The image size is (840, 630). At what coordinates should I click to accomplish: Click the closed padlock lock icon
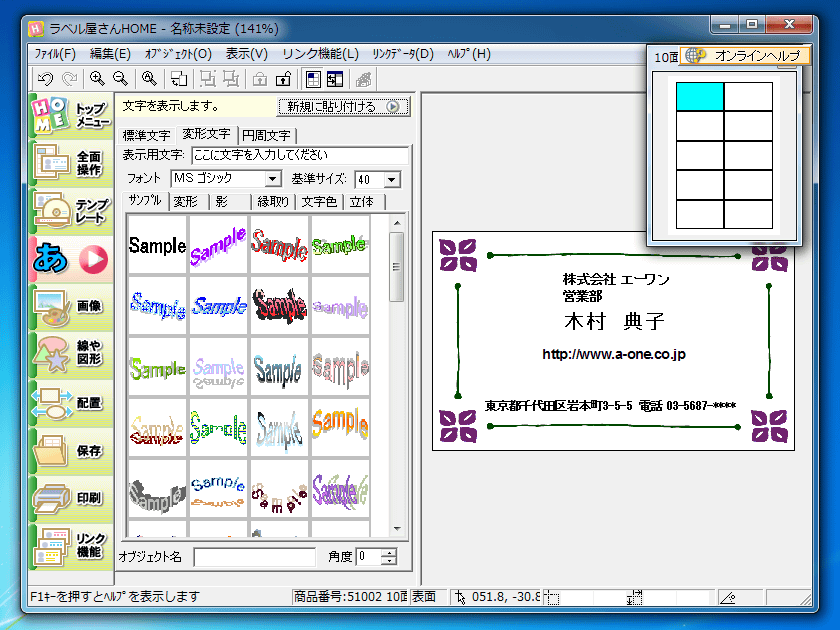260,79
